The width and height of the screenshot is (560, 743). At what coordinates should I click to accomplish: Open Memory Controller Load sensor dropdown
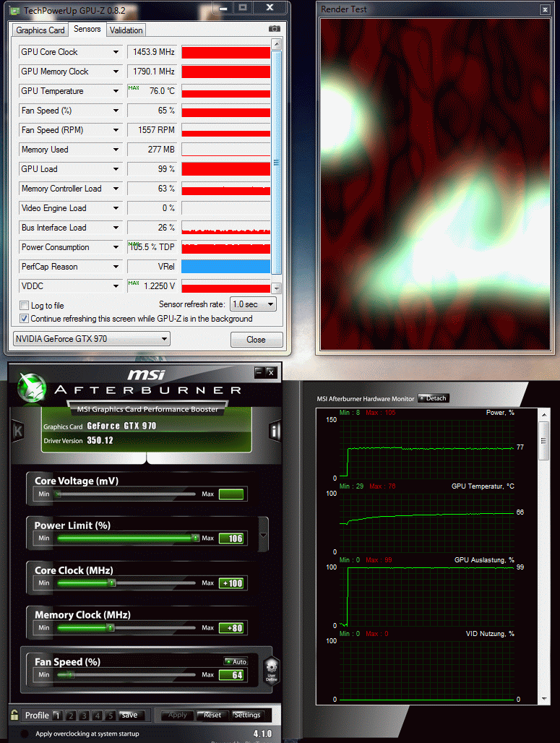coord(116,188)
